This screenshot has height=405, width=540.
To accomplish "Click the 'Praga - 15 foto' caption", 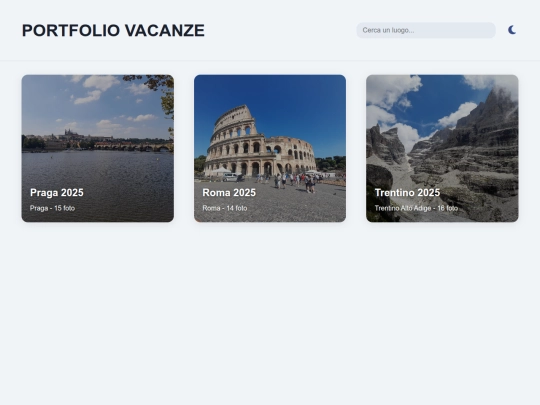I will click(52, 208).
